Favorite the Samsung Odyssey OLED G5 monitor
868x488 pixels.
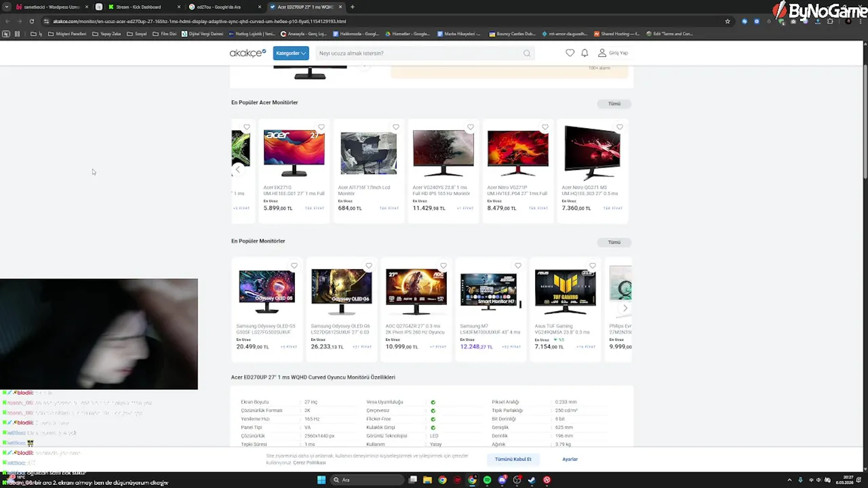pyautogui.click(x=294, y=266)
